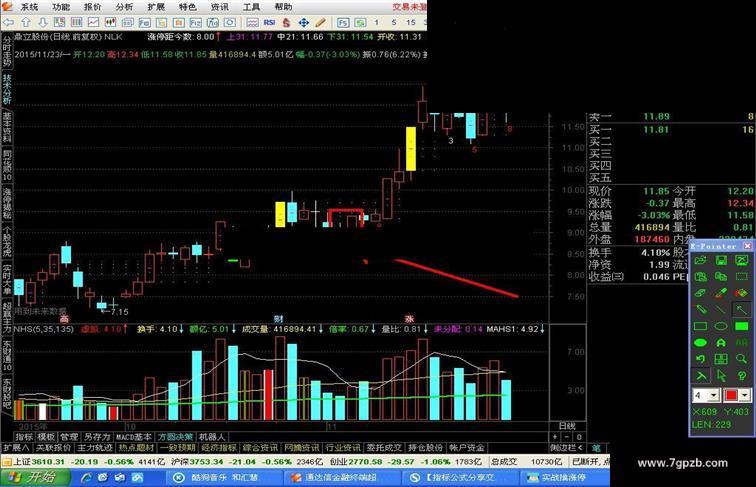Screen dimensions: 756x487
Task: Open the 关联报价 bottom tab
Action: [x=54, y=447]
